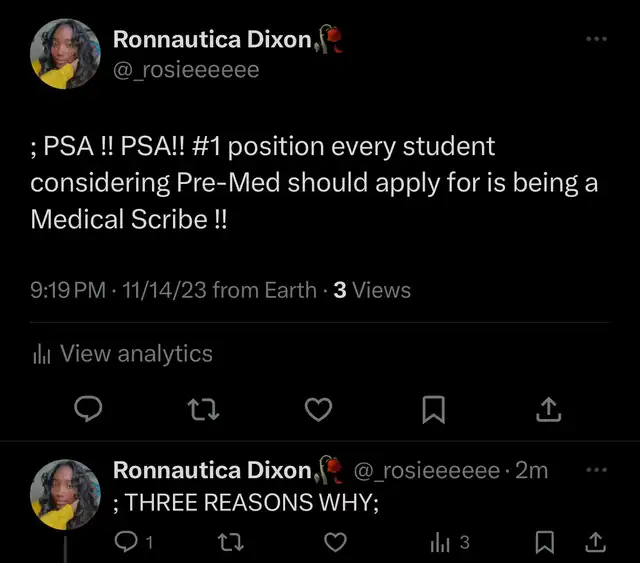This screenshot has width=640, height=563.
Task: Open profile picture on THREE REASONS reply
Action: tap(66, 494)
